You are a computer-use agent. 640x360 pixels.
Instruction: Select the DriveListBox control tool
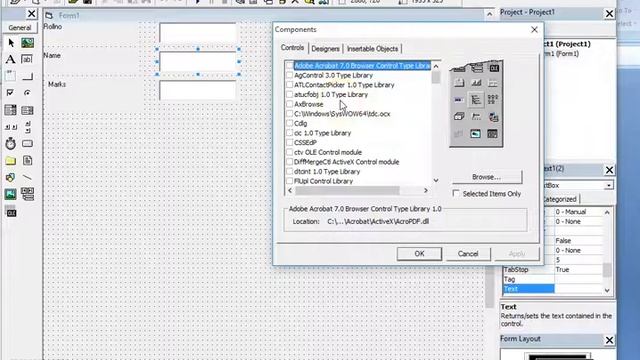pyautogui.click(x=27, y=144)
